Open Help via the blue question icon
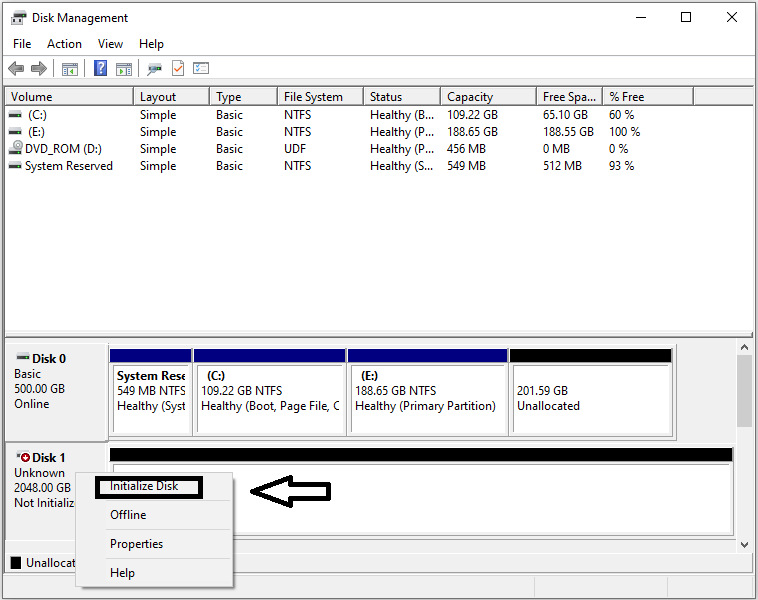 pyautogui.click(x=100, y=68)
